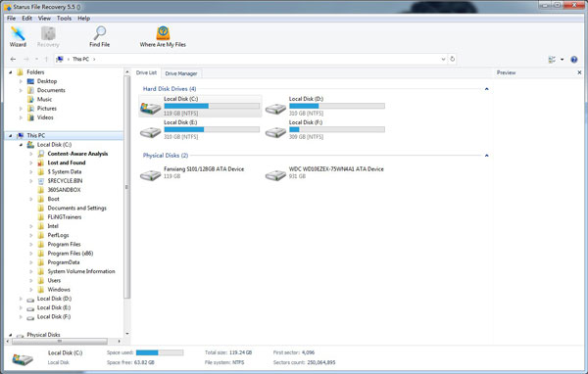Image resolution: width=588 pixels, height=374 pixels.
Task: Open address bar history dropdown
Action: click(x=443, y=59)
